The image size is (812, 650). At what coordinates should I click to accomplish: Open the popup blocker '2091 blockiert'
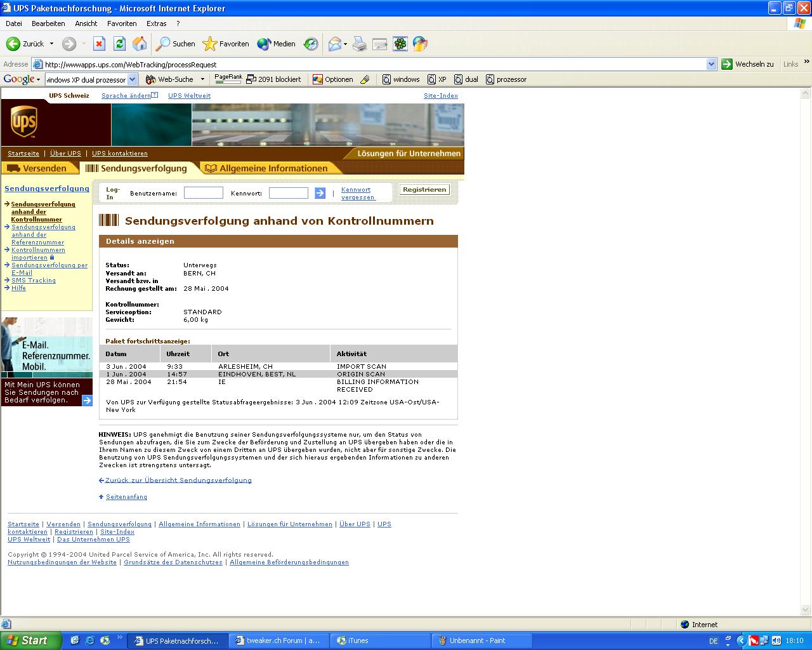pyautogui.click(x=273, y=79)
